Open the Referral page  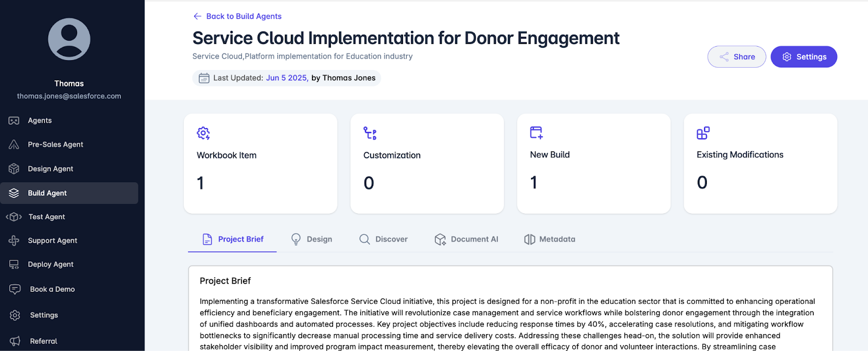pos(69,341)
